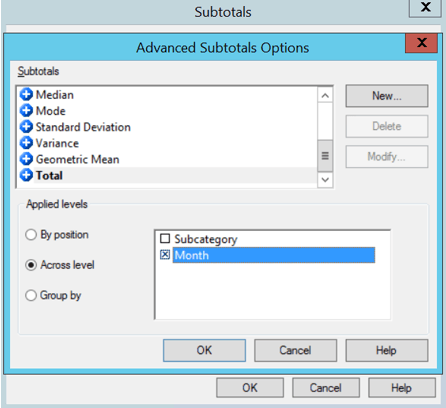Click the subtotals list scroll up arrow

pos(325,96)
